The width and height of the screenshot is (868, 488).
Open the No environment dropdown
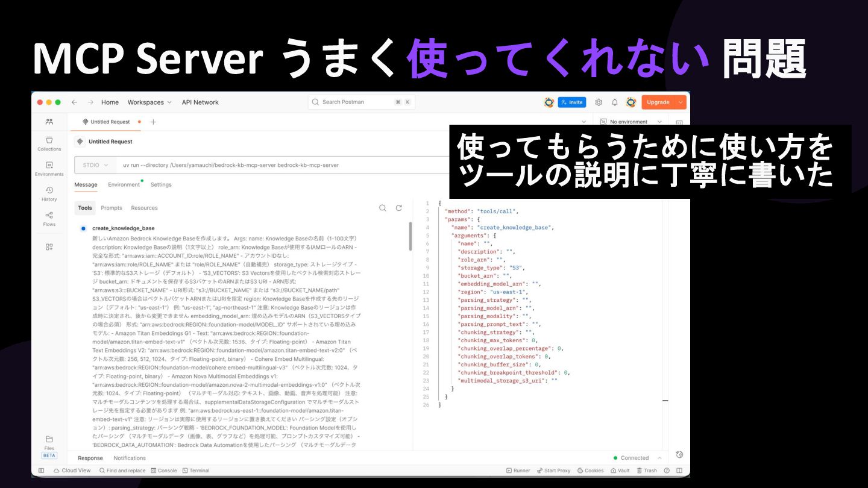631,122
